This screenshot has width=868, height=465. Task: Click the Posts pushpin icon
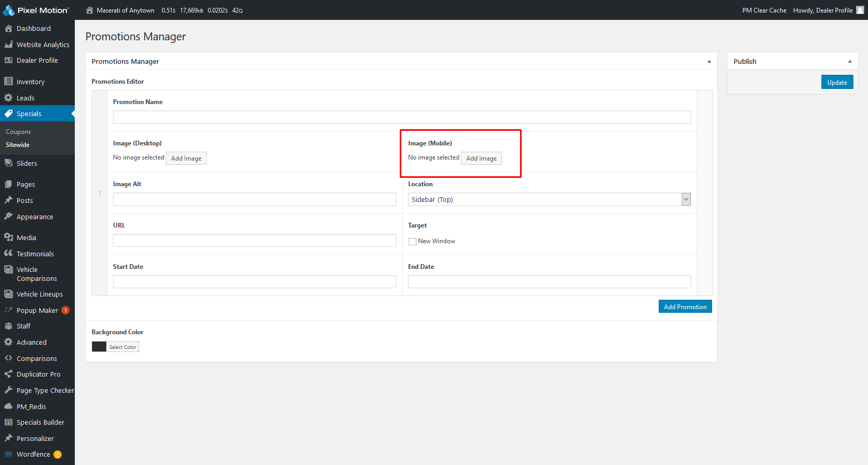[x=8, y=200]
